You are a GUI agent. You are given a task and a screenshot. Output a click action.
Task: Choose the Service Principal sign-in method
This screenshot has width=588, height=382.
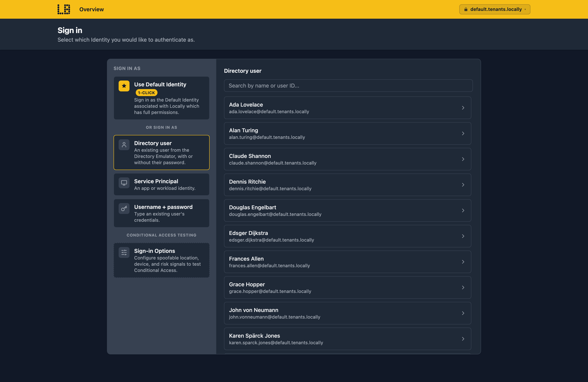click(x=162, y=184)
